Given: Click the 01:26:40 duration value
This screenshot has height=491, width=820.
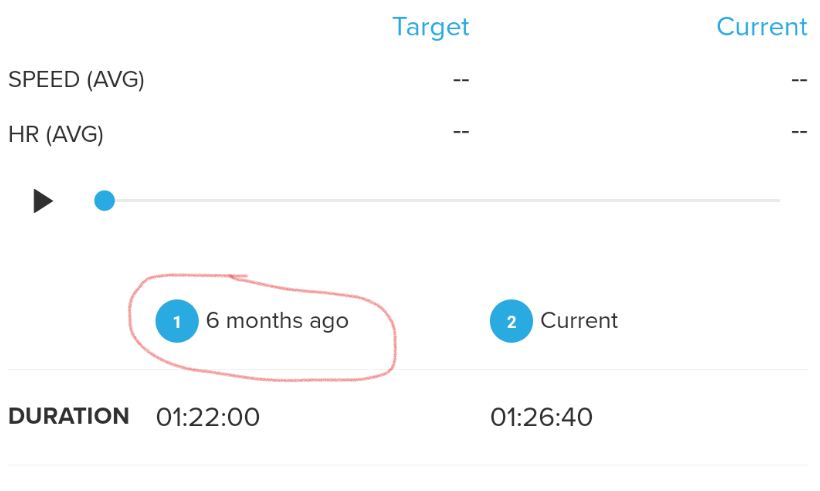Looking at the screenshot, I should pyautogui.click(x=541, y=417).
